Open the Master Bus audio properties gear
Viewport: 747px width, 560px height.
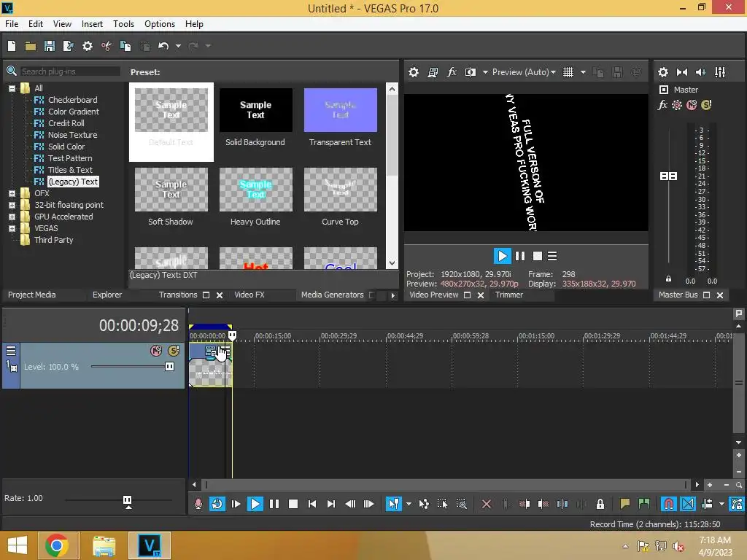[663, 72]
